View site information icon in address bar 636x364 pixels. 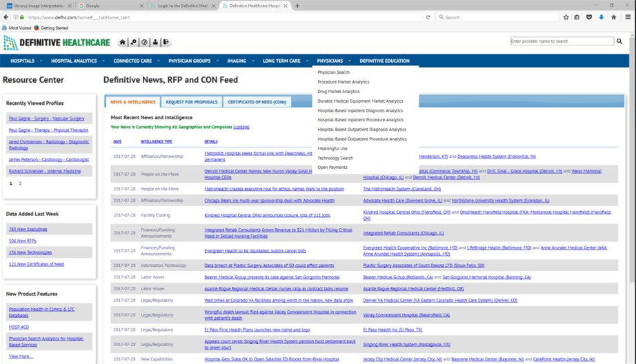coord(15,17)
